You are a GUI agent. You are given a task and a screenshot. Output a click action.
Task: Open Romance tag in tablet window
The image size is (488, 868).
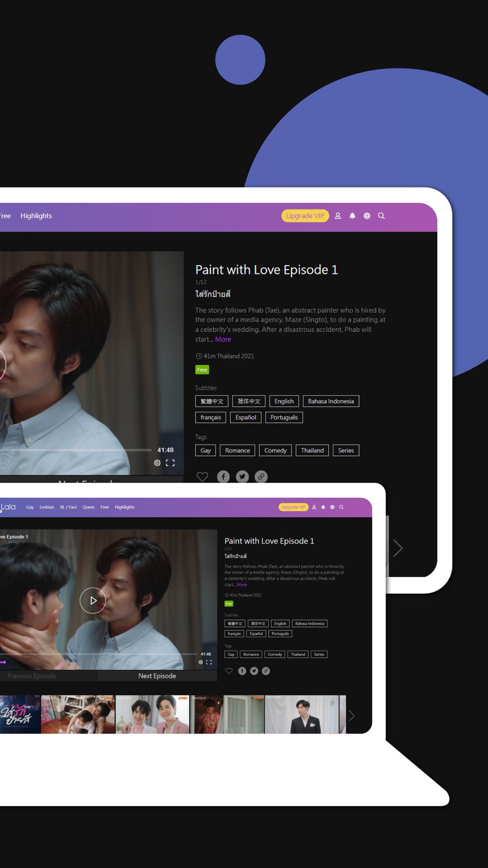tap(237, 450)
